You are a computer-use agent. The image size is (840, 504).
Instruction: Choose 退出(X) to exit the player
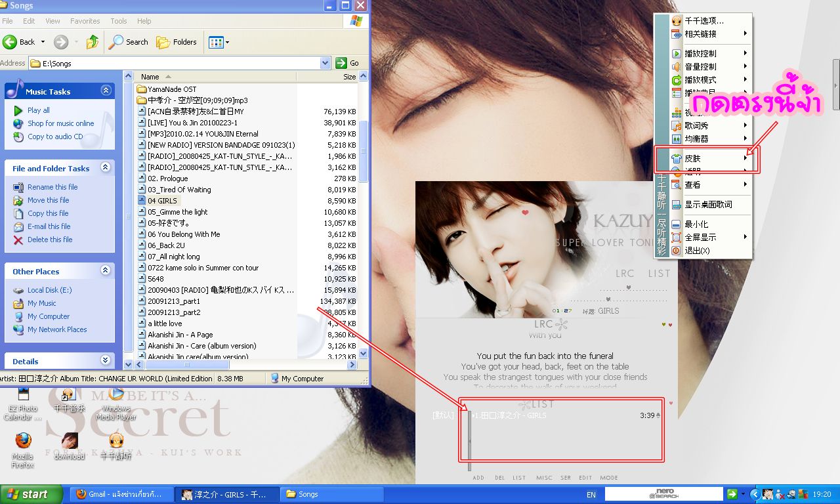(697, 250)
